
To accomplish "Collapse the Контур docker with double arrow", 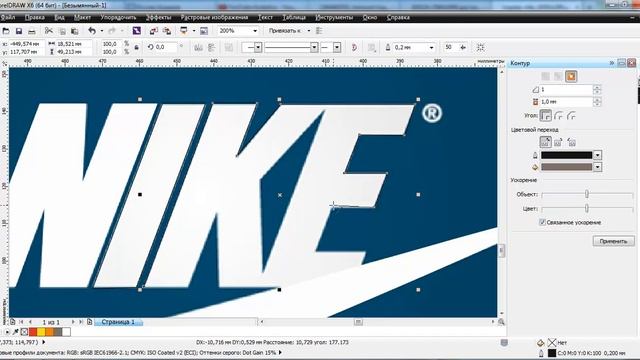I will coord(611,63).
